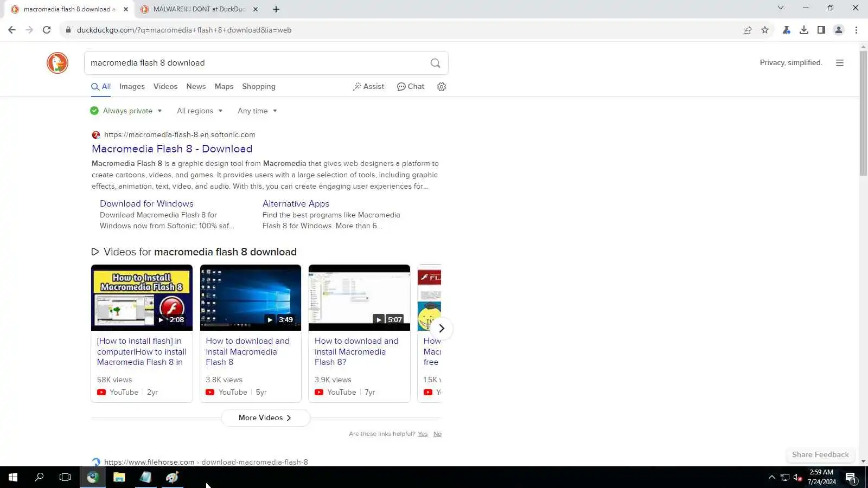Click the page vertical scrollbar thumb
Screen dimensions: 868x488
863,113
